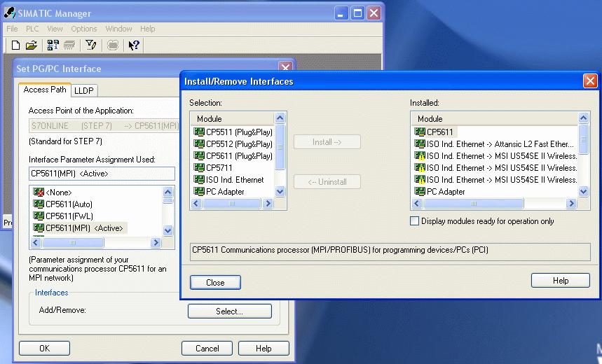Select CP5512 (Plug&Play) module

[233, 143]
